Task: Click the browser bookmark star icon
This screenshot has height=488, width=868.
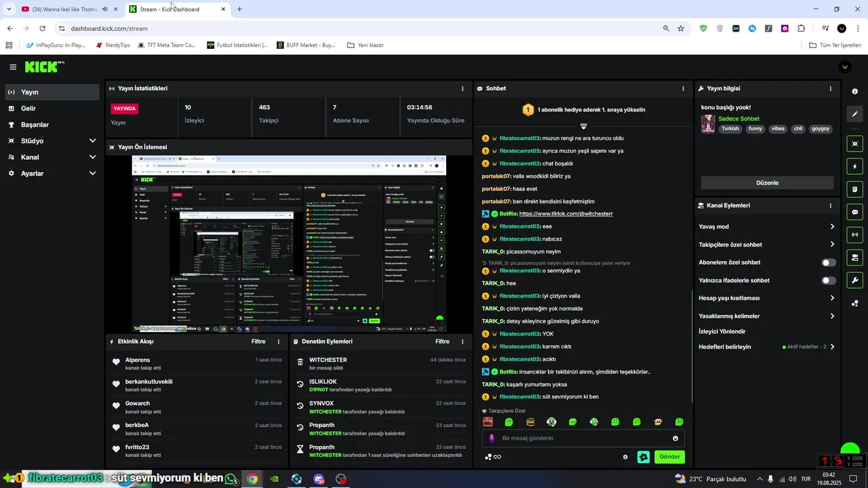Action: pos(681,28)
